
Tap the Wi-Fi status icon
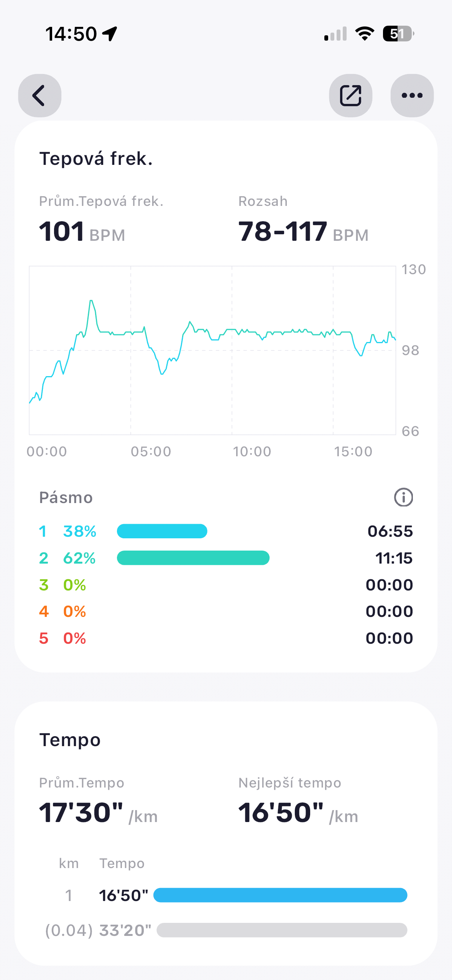tap(365, 34)
